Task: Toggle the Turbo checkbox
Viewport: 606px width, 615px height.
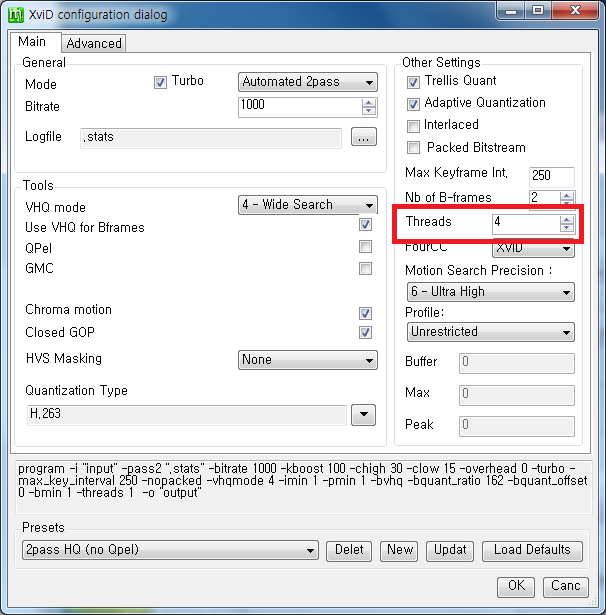Action: click(160, 82)
